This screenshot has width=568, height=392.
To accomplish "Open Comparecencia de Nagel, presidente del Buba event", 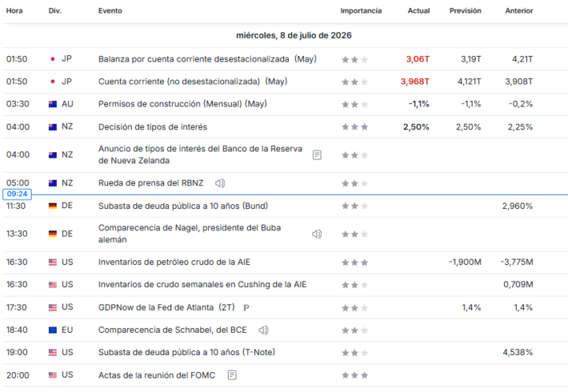I will tap(189, 233).
